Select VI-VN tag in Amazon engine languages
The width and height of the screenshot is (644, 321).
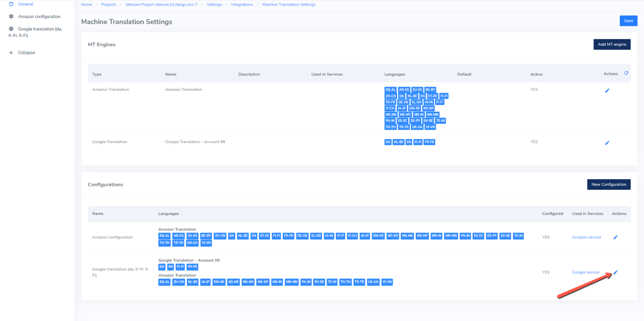click(x=430, y=127)
